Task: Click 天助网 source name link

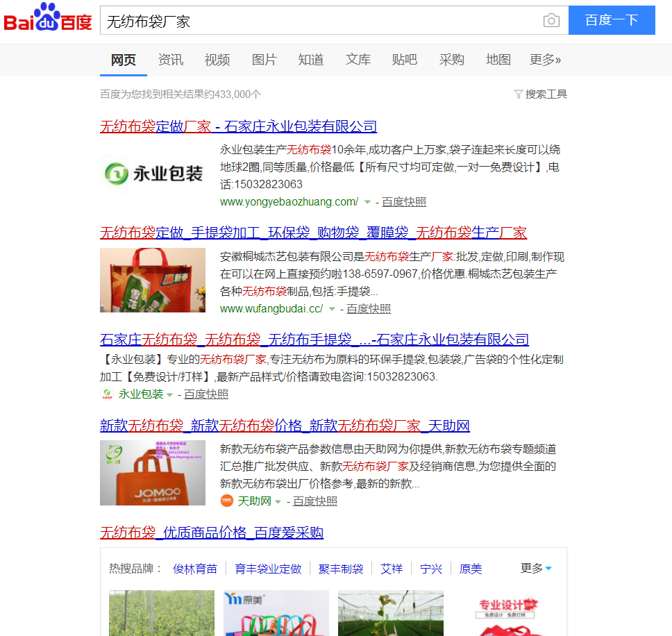Action: 255,501
